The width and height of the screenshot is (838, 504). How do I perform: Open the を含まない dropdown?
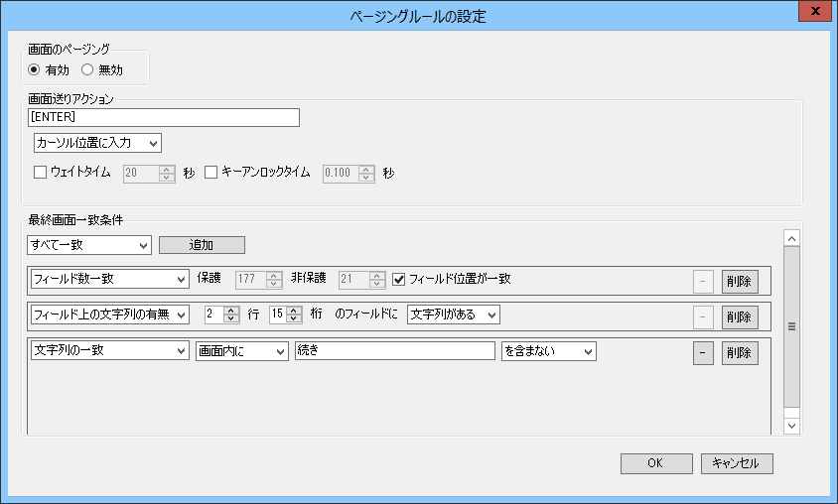(x=549, y=351)
